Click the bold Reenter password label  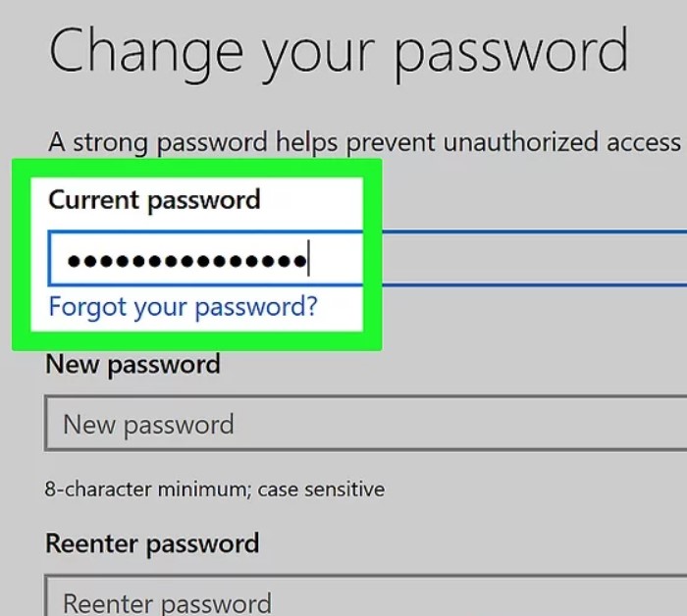coord(152,544)
